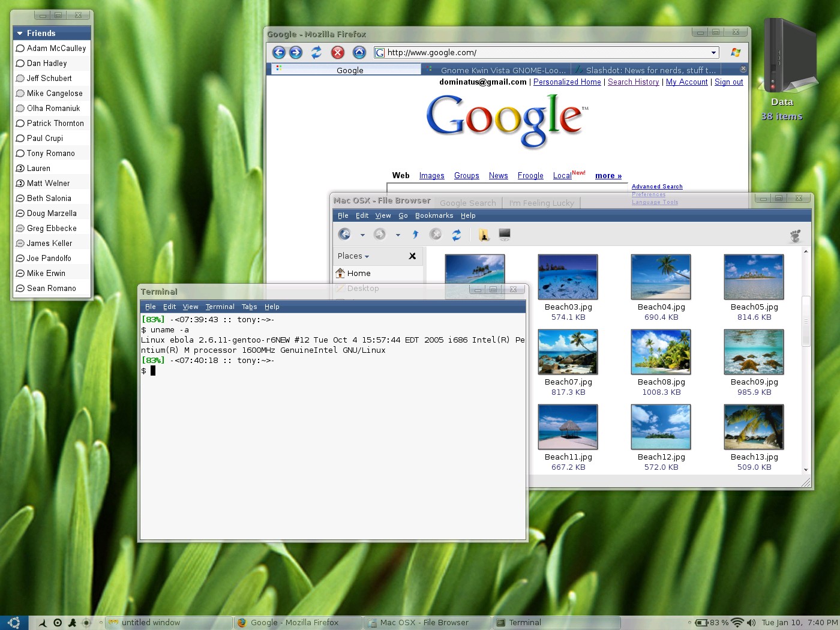
Task: Open the panel clock showing Tue Jan 10
Action: pos(800,623)
